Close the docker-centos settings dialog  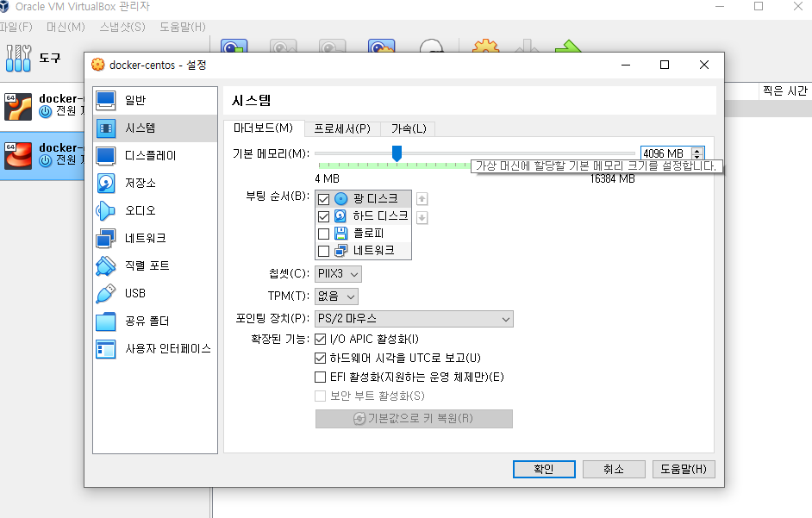click(x=703, y=65)
